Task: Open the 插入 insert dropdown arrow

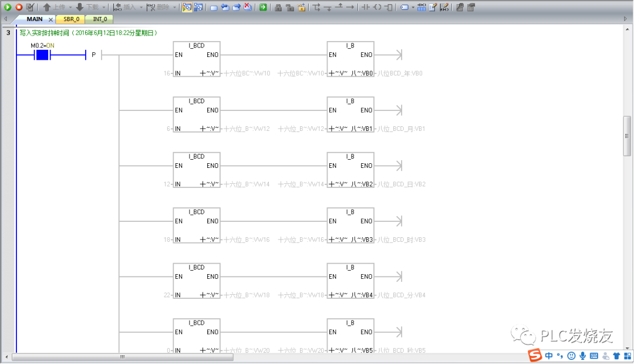Action: pos(141,7)
